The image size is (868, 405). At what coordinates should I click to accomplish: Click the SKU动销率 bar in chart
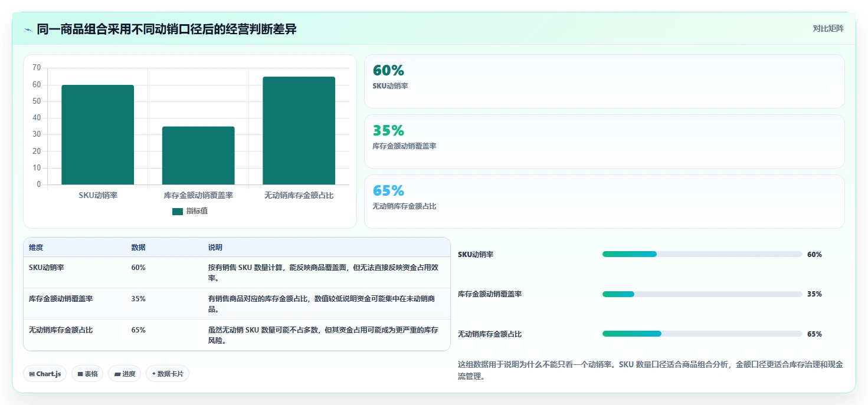(x=98, y=135)
